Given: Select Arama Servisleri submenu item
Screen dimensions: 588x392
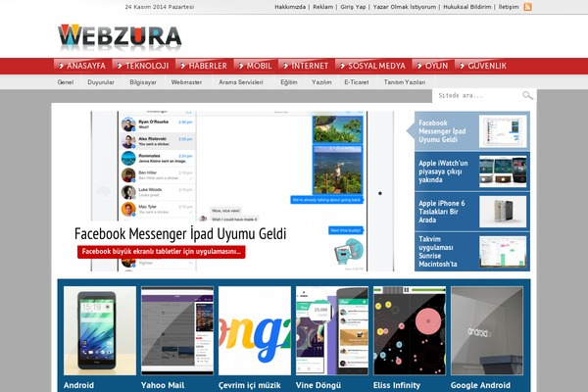Looking at the screenshot, I should click(x=241, y=82).
